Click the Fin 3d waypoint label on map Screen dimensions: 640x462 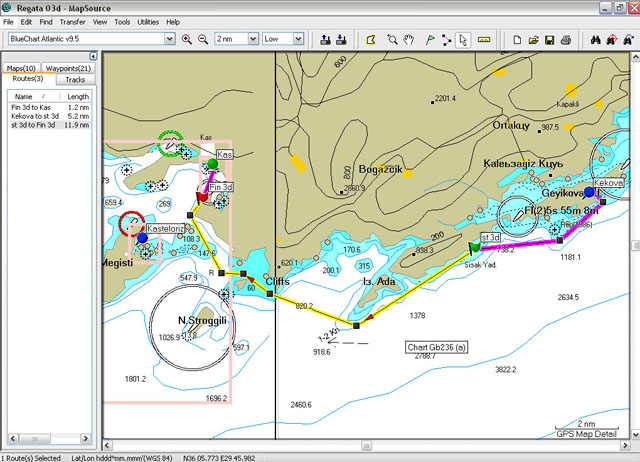click(221, 187)
